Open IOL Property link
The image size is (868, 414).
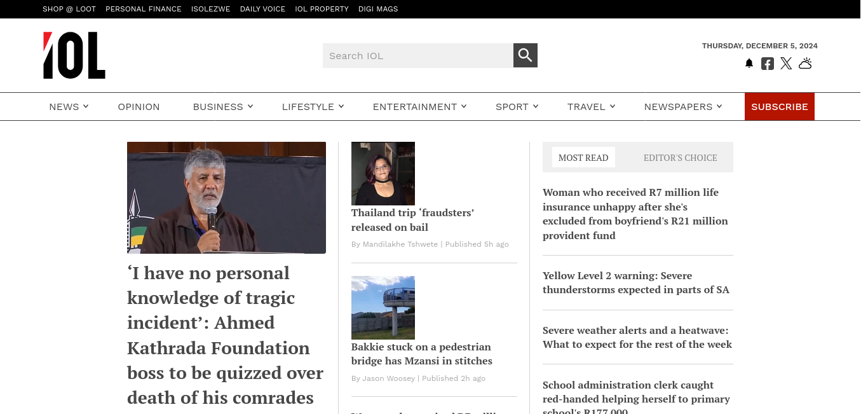tap(322, 9)
